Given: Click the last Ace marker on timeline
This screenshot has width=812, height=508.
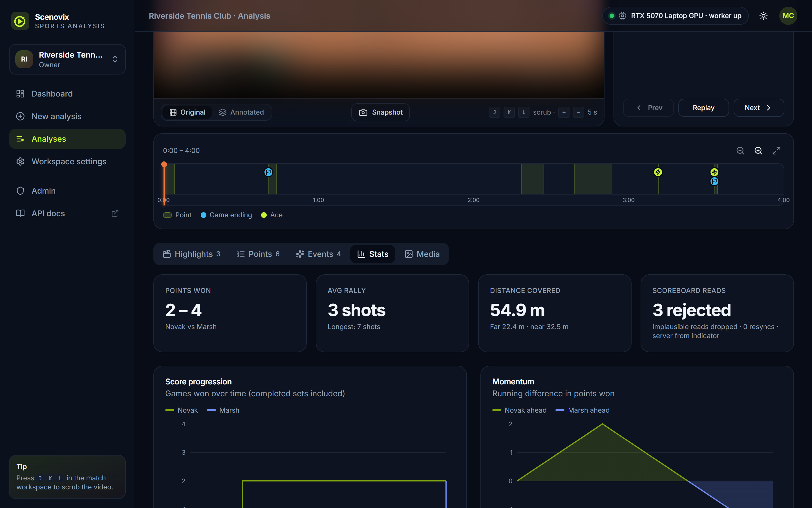Looking at the screenshot, I should tap(714, 172).
